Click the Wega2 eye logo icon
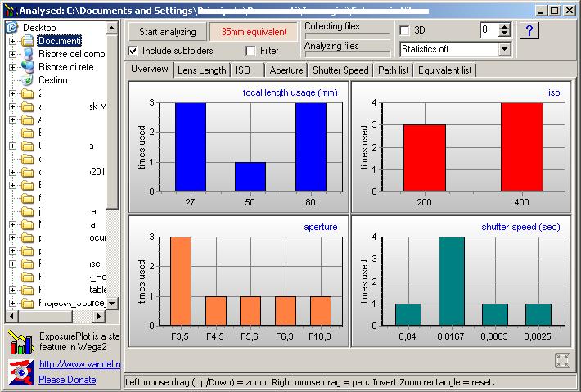The width and height of the screenshot is (581, 392). coord(19,372)
